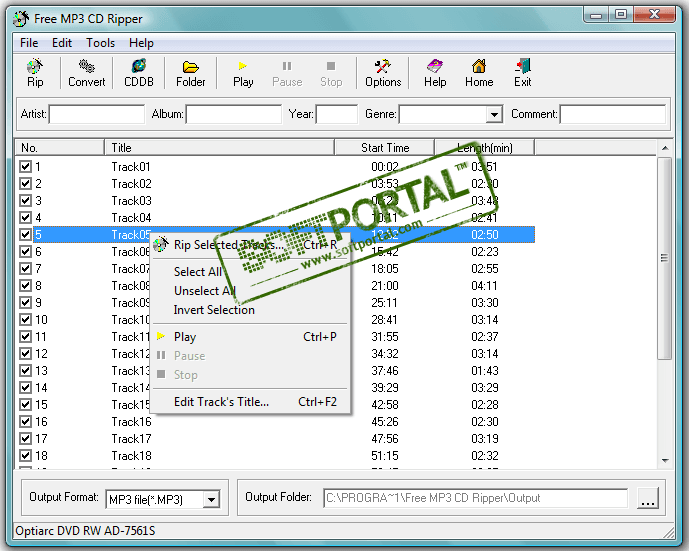Click the 01:43 length value
This screenshot has width=689, height=551.
tap(485, 370)
